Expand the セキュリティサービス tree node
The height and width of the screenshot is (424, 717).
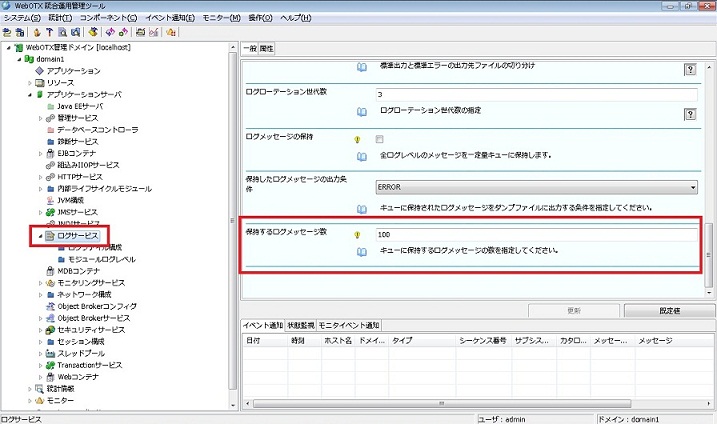coord(40,330)
